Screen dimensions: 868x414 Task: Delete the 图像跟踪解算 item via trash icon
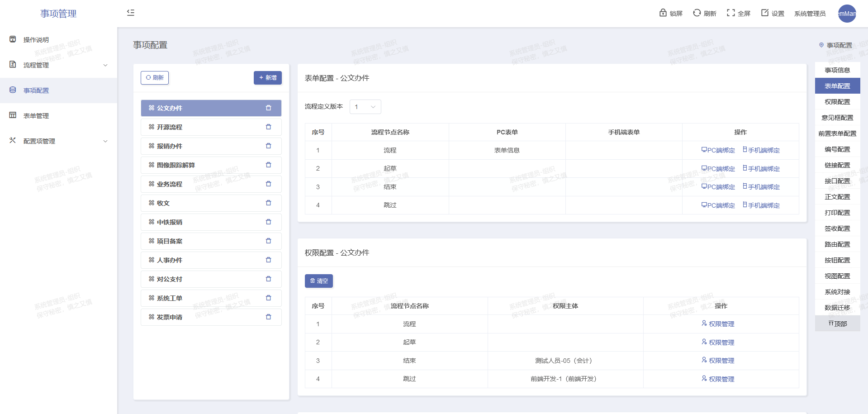pos(269,165)
